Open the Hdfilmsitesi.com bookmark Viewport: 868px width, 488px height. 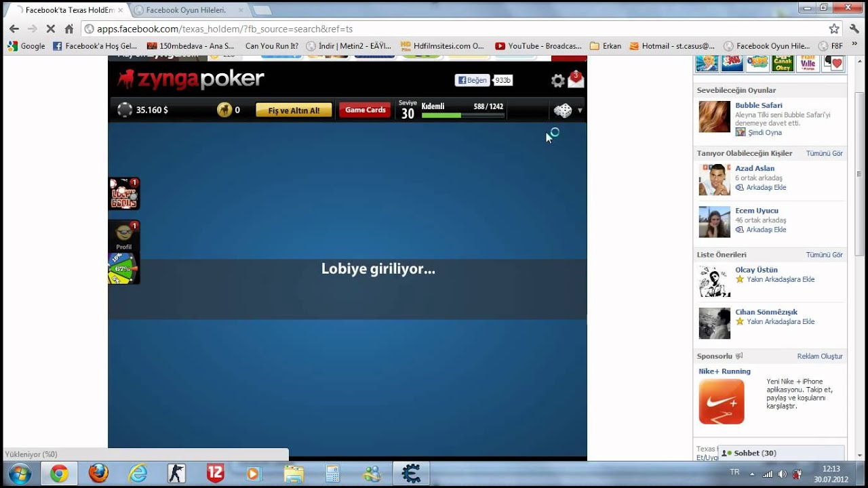click(x=442, y=46)
